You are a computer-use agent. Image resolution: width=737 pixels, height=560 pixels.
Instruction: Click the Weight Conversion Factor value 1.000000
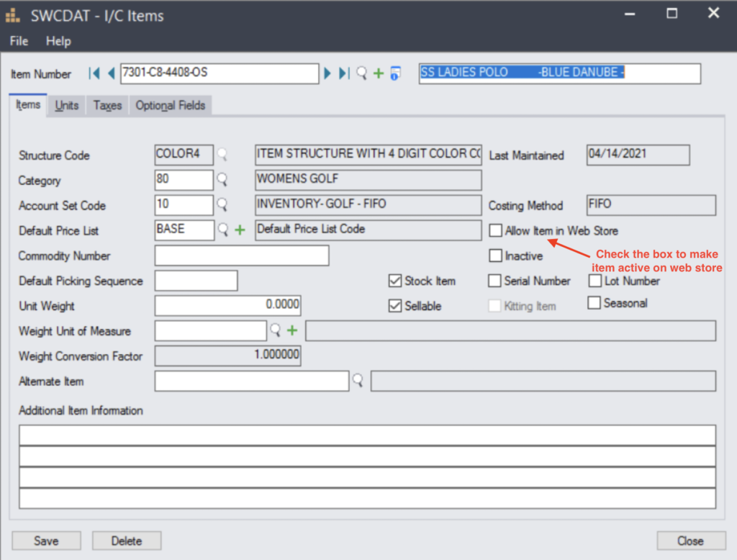coord(227,356)
